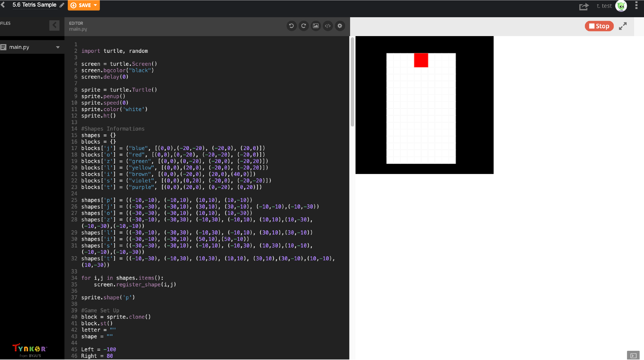Click the orange SAVE button
Image resolution: width=644 pixels, height=360 pixels.
(x=84, y=5)
